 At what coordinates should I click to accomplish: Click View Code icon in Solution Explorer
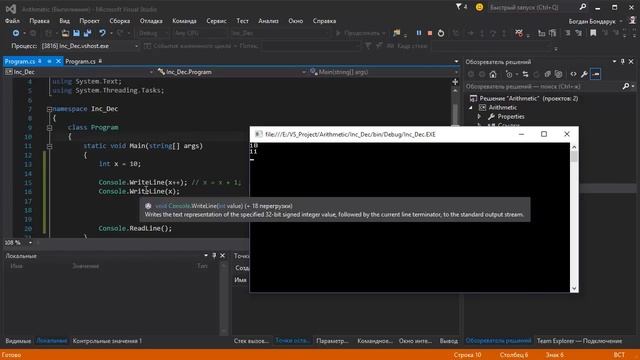pos(573,74)
